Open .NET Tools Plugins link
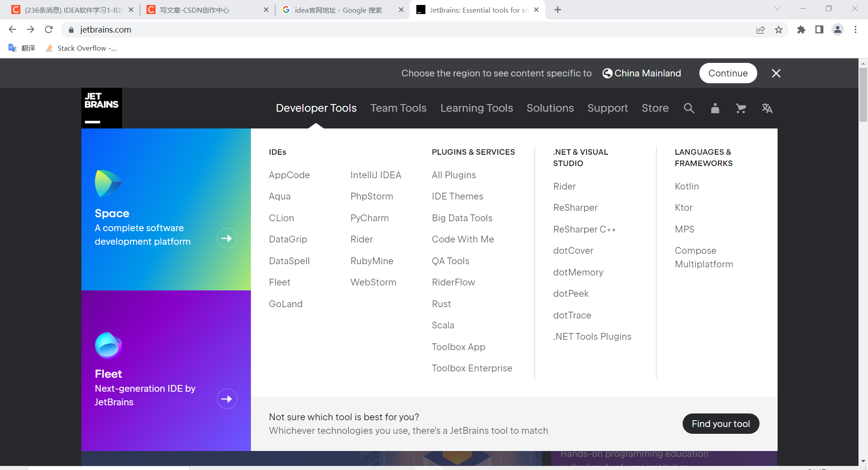 592,337
